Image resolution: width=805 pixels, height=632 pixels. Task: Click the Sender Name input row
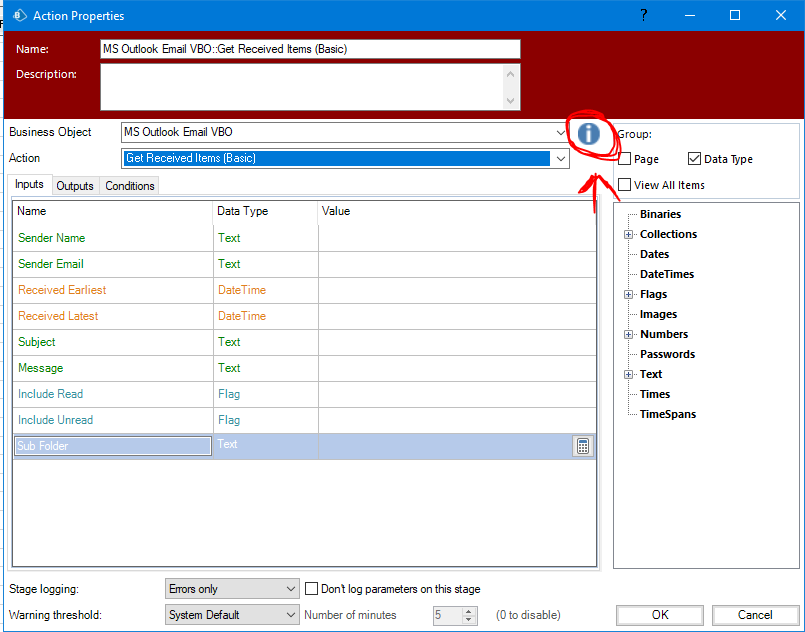304,238
